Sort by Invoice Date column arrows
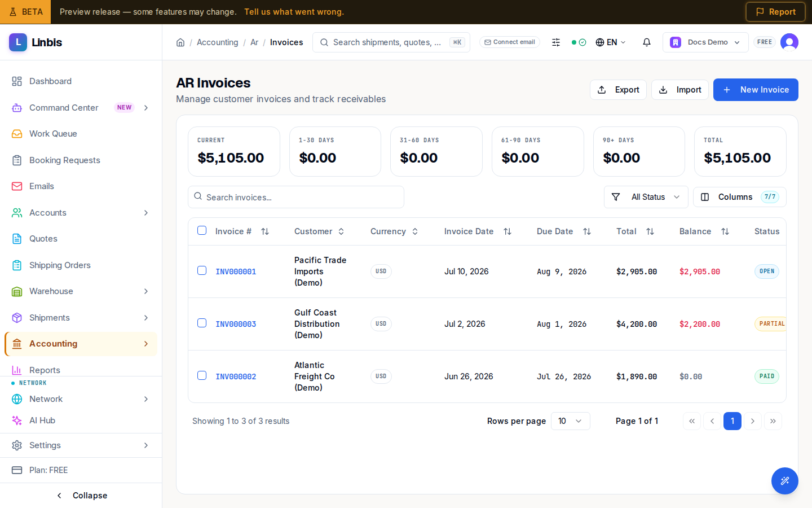The height and width of the screenshot is (508, 812). click(507, 231)
